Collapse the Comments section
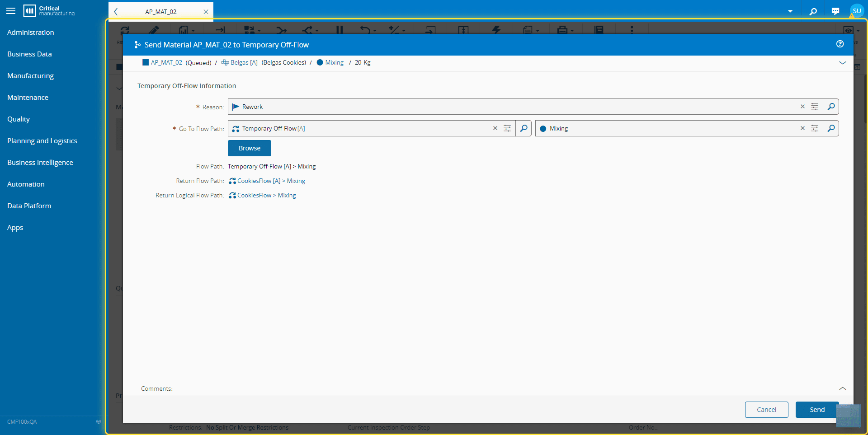This screenshot has height=435, width=868. coord(843,388)
